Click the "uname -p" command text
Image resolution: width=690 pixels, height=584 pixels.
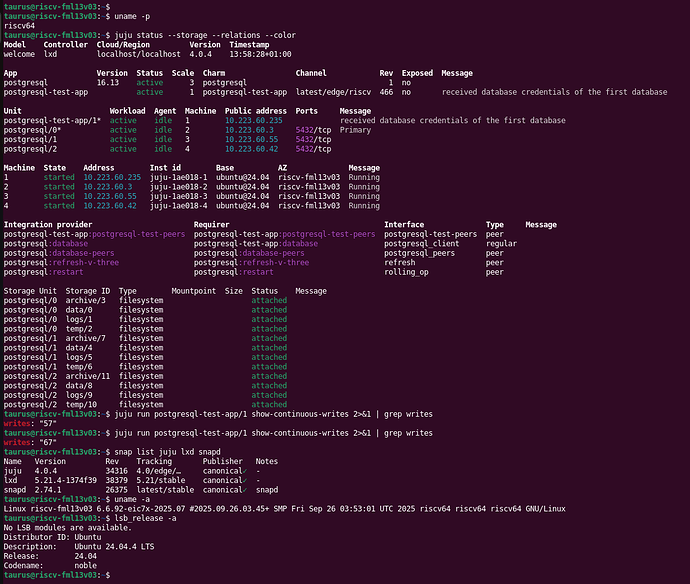(x=135, y=16)
